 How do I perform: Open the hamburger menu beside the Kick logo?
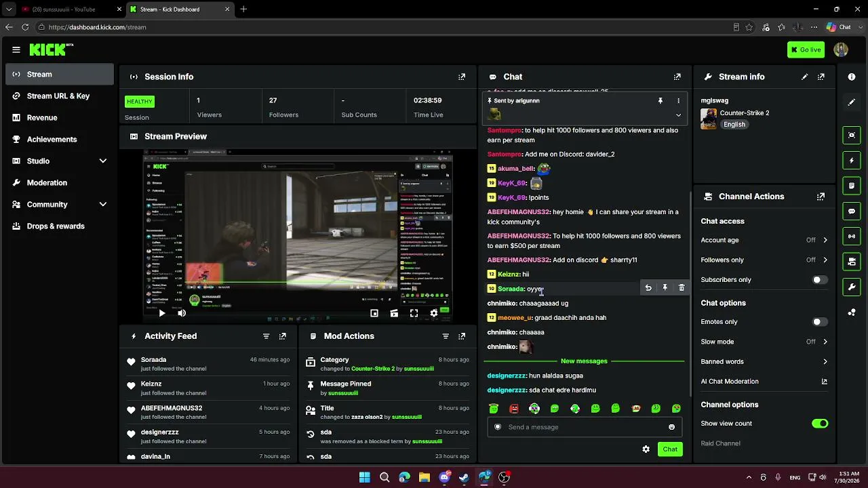coord(16,49)
